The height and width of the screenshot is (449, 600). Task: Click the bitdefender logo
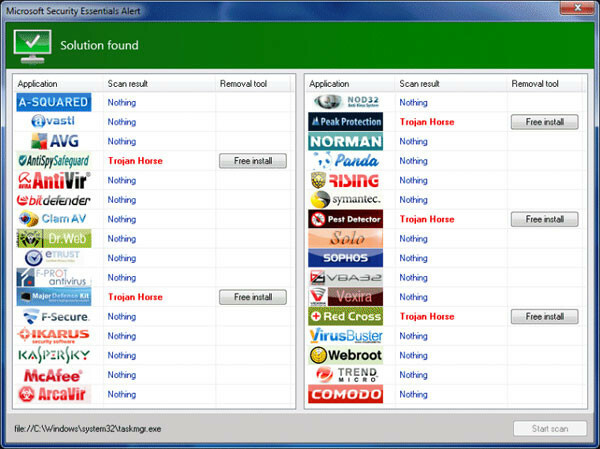click(54, 200)
